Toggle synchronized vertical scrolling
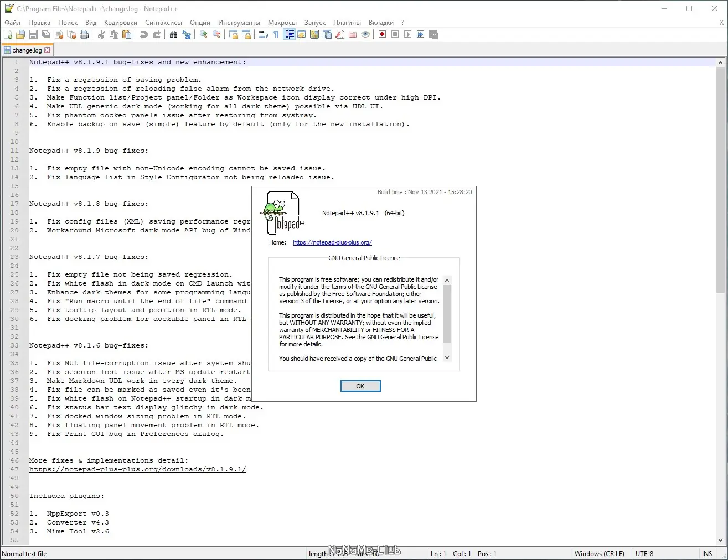 pos(234,34)
